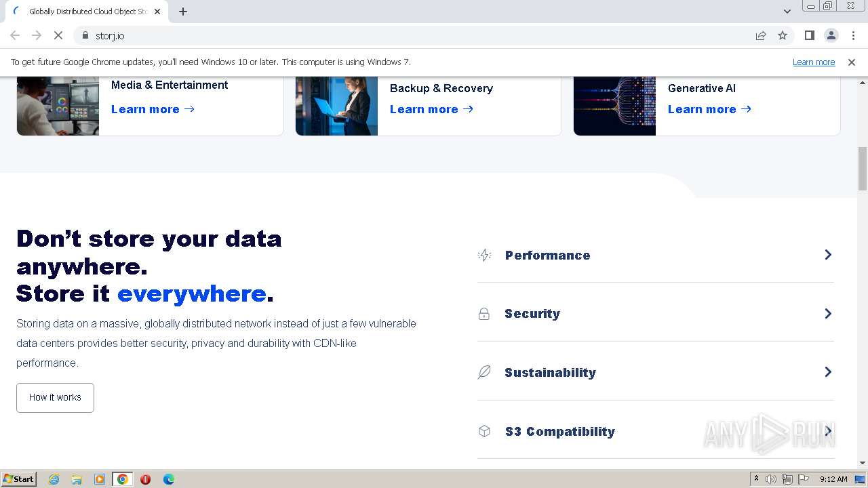This screenshot has height=488, width=868.
Task: Go forward in browser history
Action: (x=37, y=35)
